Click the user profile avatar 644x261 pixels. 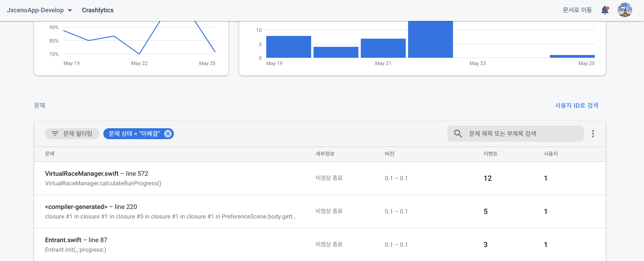(x=624, y=10)
